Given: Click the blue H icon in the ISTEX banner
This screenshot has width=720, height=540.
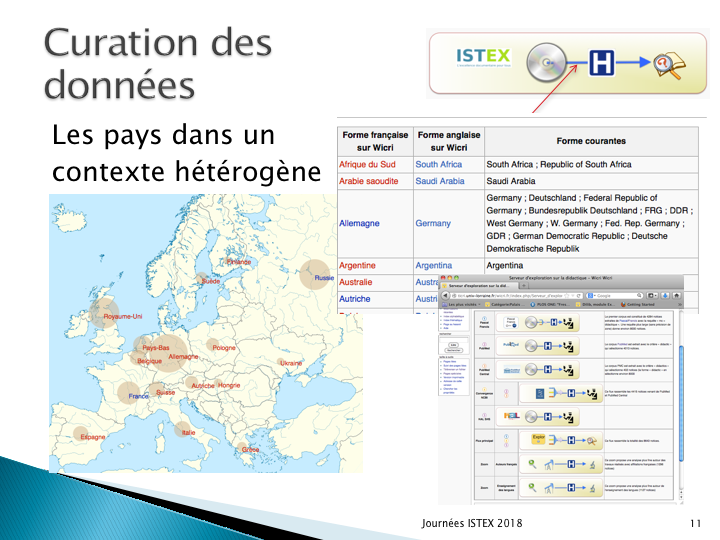Looking at the screenshot, I should coord(602,62).
